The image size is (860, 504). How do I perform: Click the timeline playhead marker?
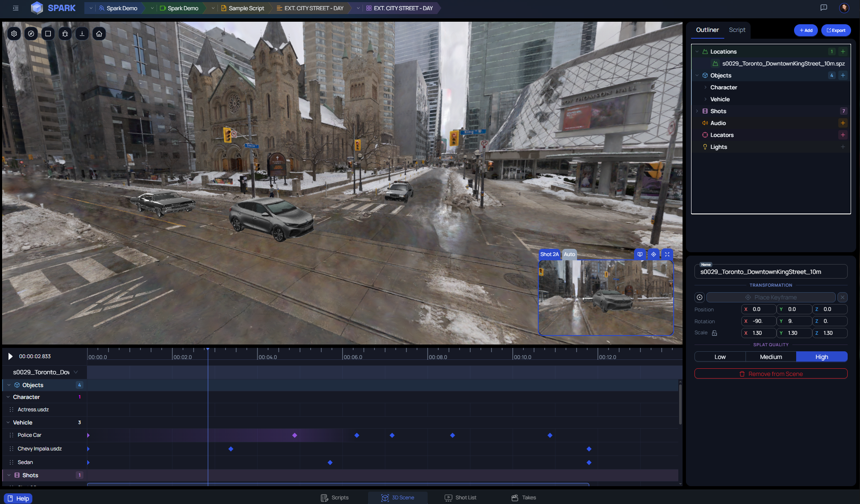[208, 349]
